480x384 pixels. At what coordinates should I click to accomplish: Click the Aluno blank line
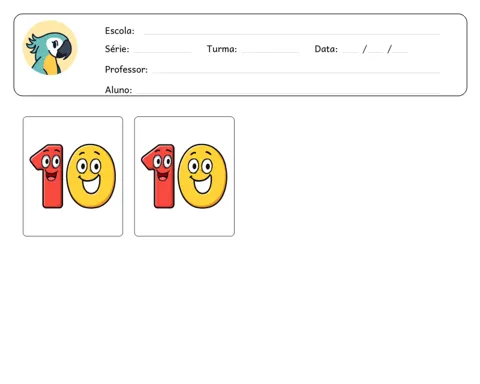[288, 92]
